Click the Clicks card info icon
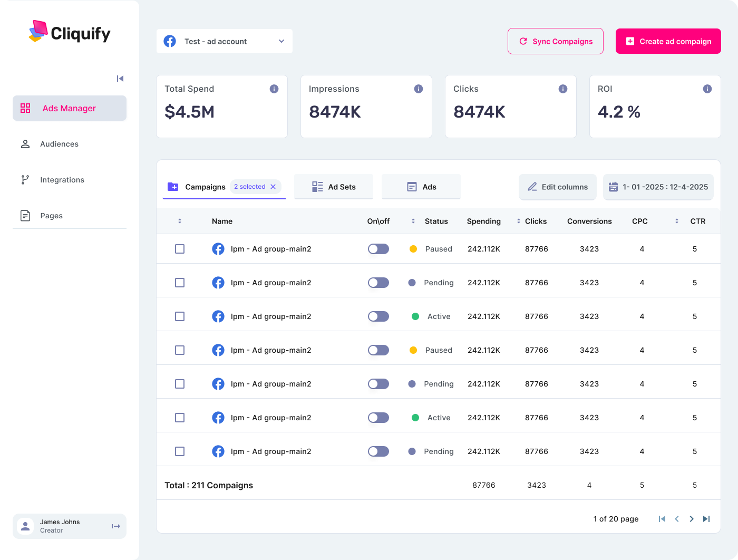738x560 pixels. tap(563, 89)
